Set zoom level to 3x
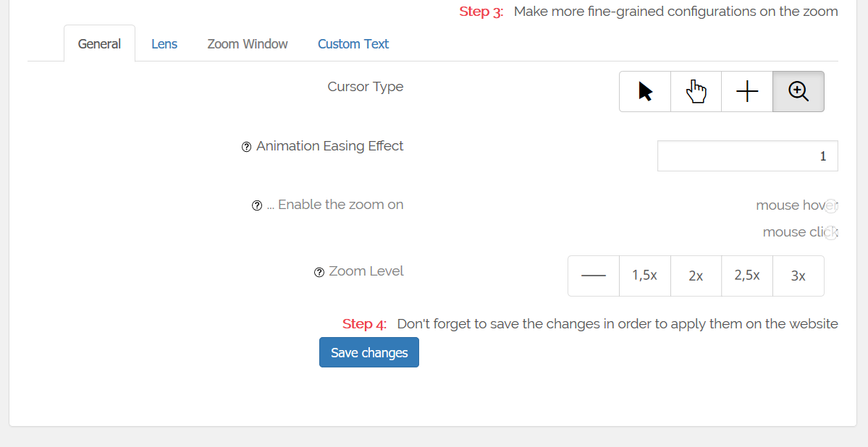868x447 pixels. point(799,276)
